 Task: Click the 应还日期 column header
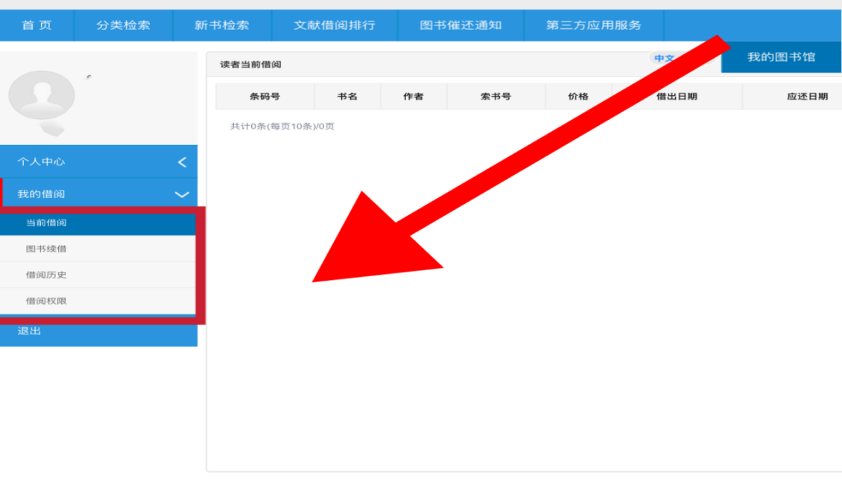coord(807,97)
